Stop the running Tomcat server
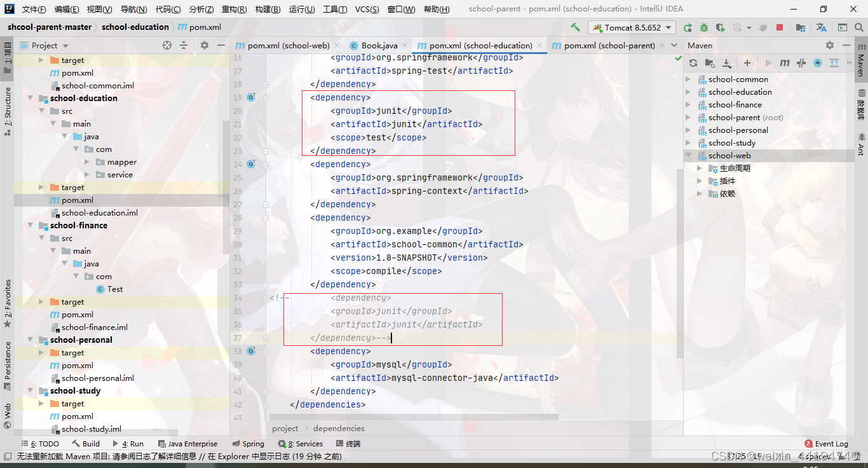 (x=780, y=27)
